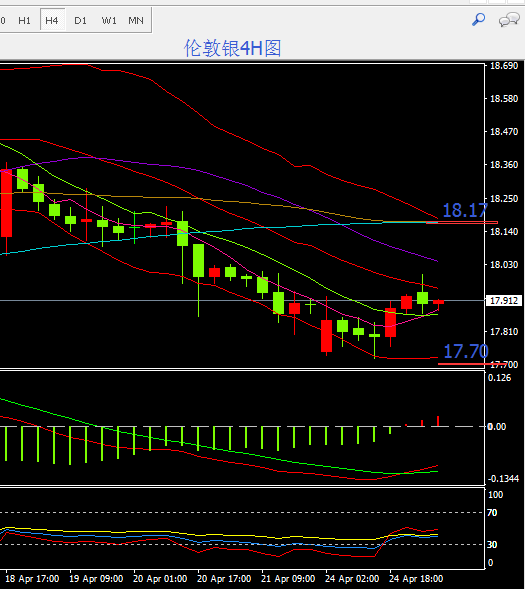Open the search magnifier icon
This screenshot has width=525, height=589.
click(478, 20)
